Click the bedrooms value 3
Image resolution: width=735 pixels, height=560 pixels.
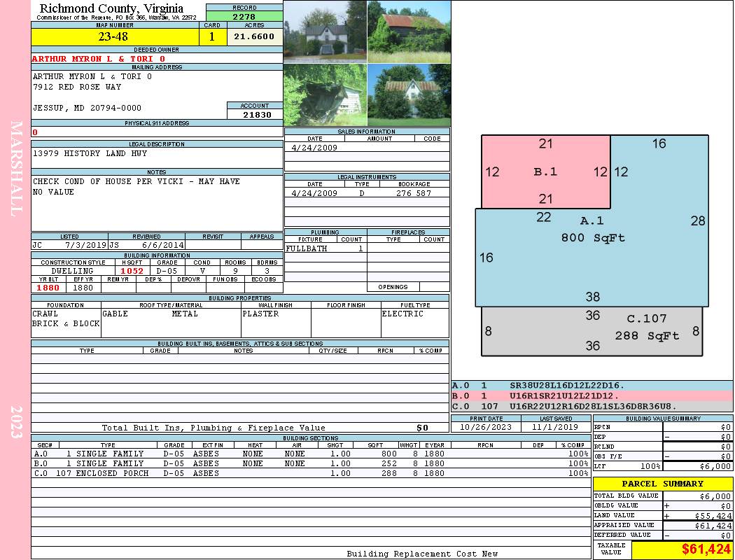[x=267, y=271]
